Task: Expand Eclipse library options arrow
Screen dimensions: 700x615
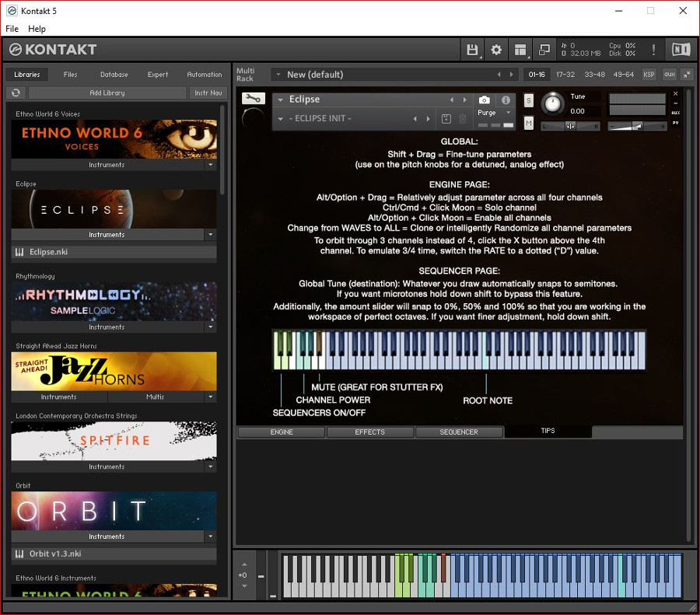Action: click(x=210, y=234)
